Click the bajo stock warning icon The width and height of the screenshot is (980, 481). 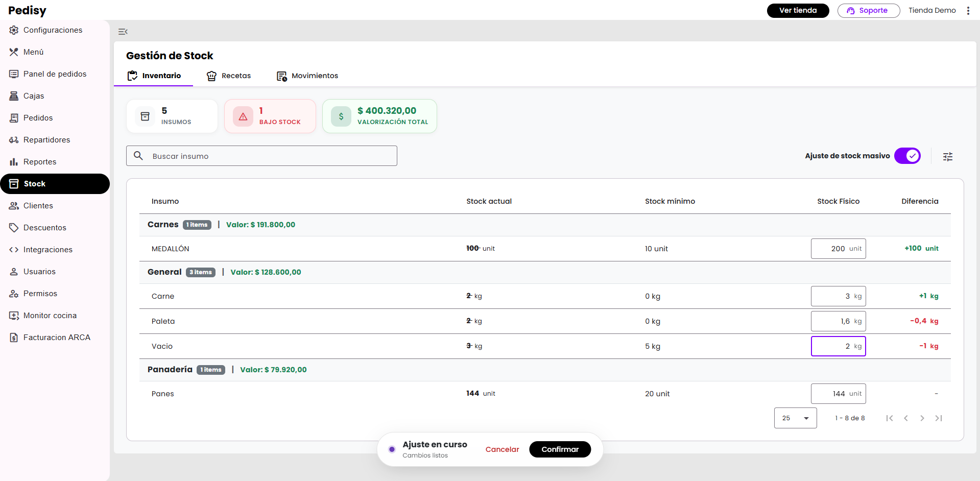pyautogui.click(x=243, y=116)
